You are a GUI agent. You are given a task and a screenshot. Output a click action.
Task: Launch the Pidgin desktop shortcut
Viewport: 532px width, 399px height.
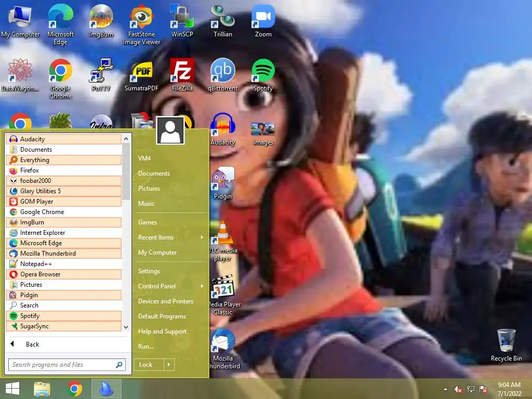pyautogui.click(x=222, y=183)
